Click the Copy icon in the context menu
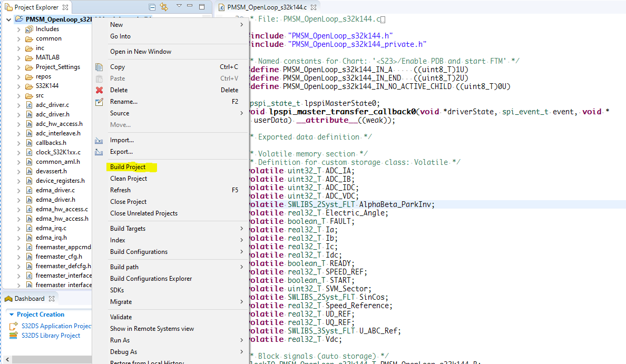Image resolution: width=626 pixels, height=364 pixels. 100,67
